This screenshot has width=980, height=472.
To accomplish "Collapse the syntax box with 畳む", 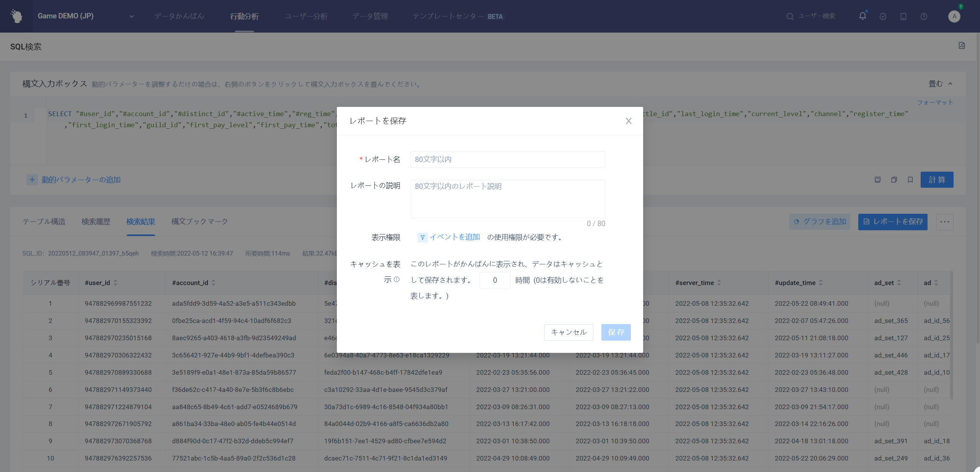I will (940, 84).
